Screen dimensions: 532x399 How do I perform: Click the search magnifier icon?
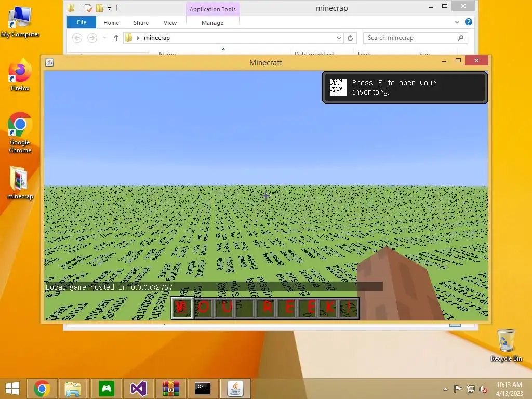pyautogui.click(x=460, y=38)
